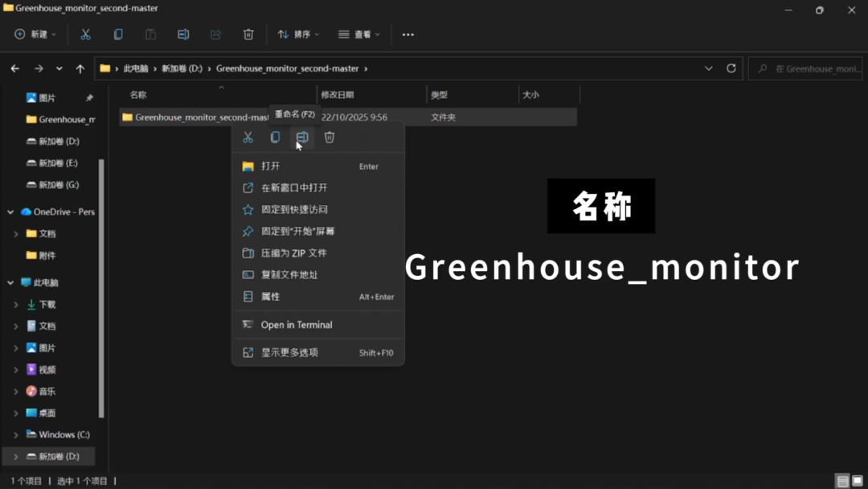868x489 pixels.
Task: Open the 新建 dropdown
Action: (x=35, y=35)
